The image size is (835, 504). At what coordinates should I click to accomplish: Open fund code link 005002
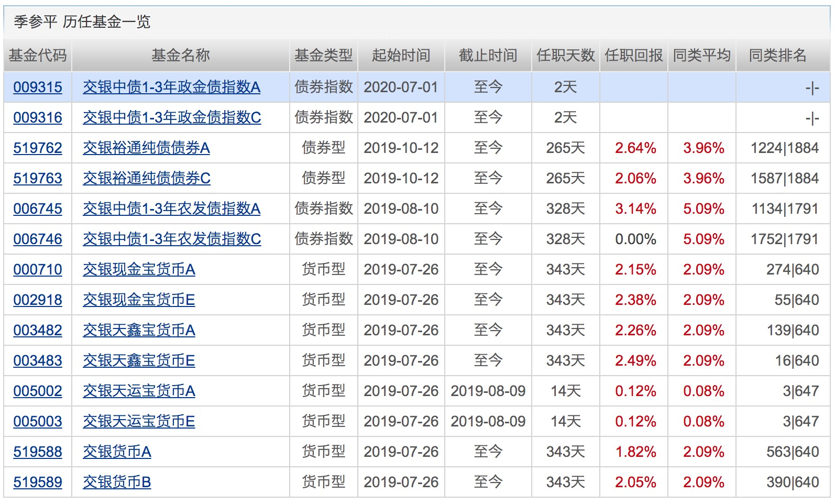[x=38, y=391]
